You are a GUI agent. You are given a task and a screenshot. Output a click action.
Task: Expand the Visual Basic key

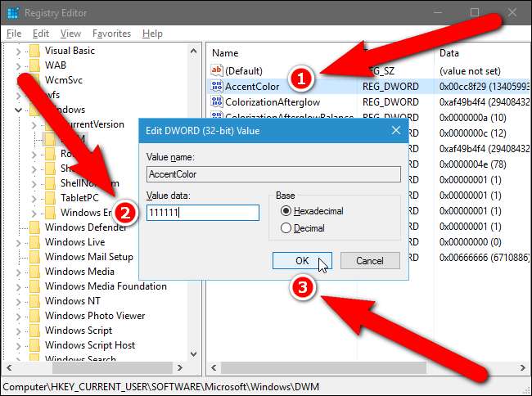coord(18,52)
